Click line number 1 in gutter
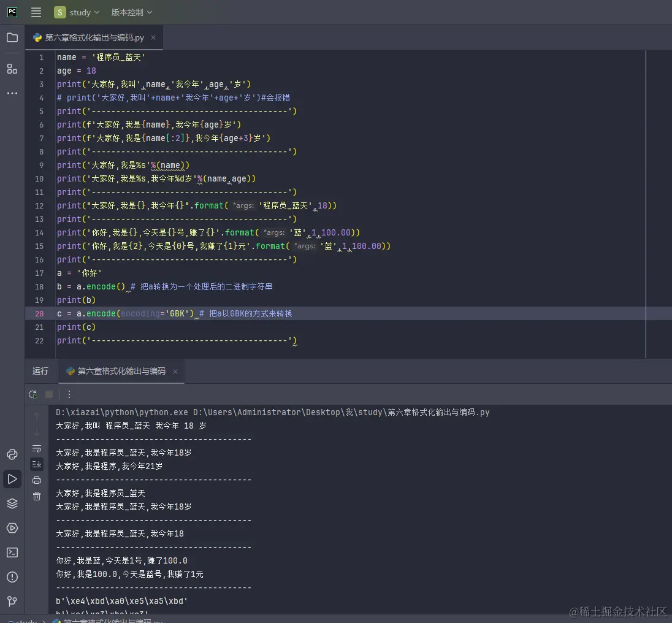The height and width of the screenshot is (623, 672). pos(41,58)
